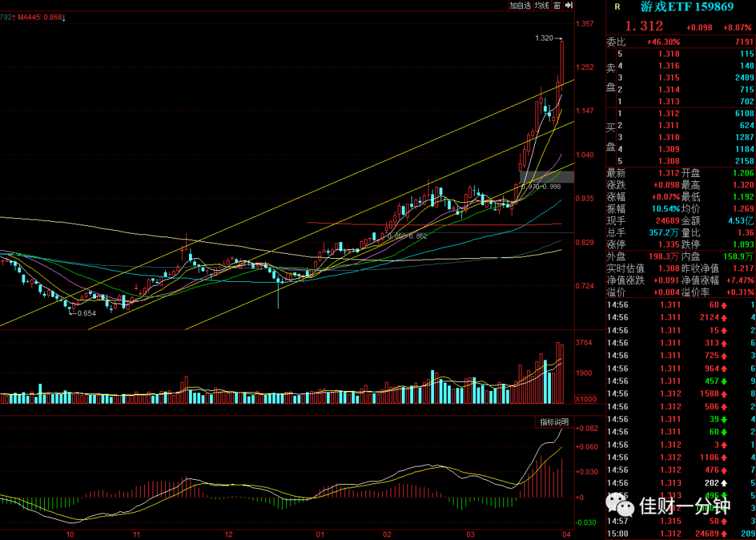The width and height of the screenshot is (756, 540).
Task: Click the gray 0.970-0.998 gap box
Action: (x=547, y=177)
